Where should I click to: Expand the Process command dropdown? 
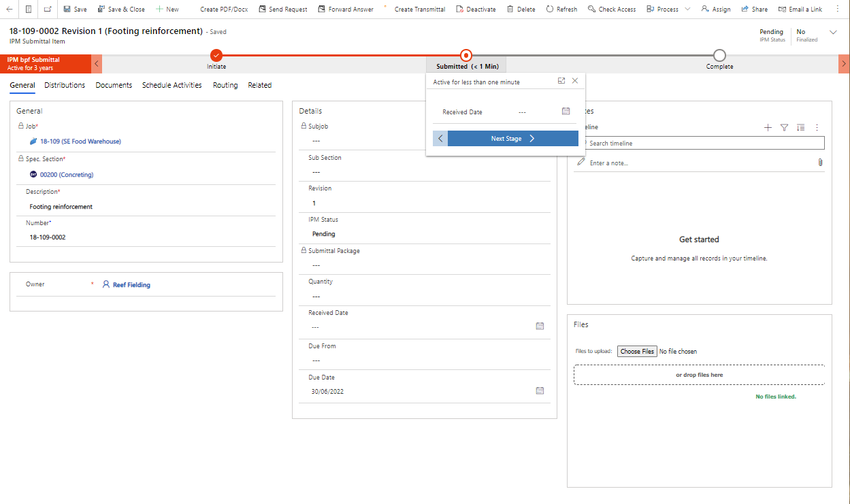point(687,9)
